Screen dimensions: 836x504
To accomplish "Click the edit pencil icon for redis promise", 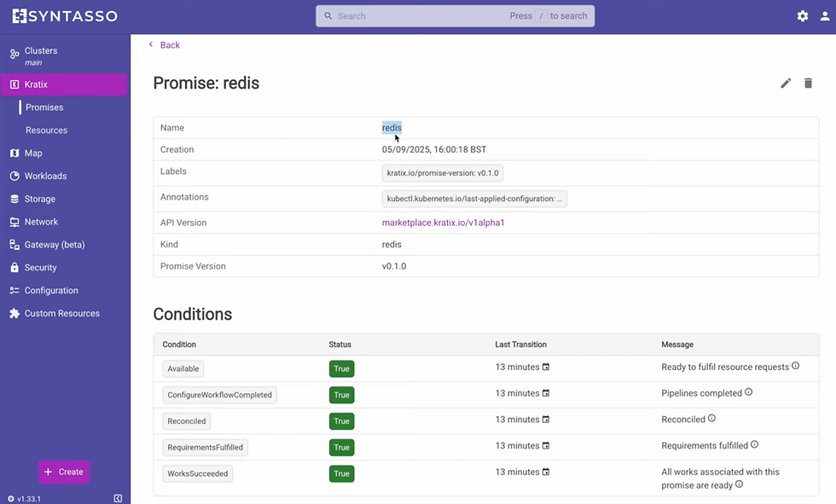I will [x=786, y=83].
